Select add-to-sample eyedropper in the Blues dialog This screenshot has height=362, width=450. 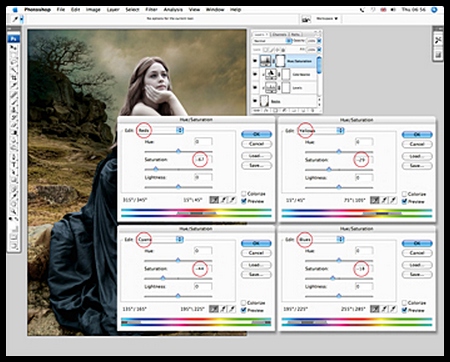pyautogui.click(x=384, y=309)
